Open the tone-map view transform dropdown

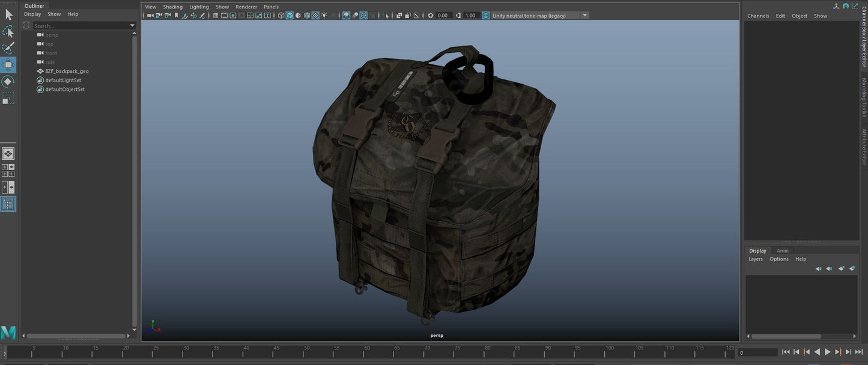(584, 16)
